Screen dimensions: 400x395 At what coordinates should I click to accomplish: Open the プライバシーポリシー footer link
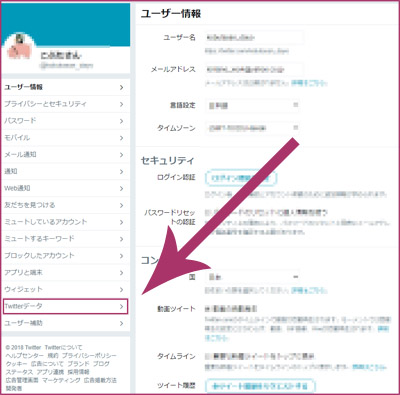click(x=89, y=356)
